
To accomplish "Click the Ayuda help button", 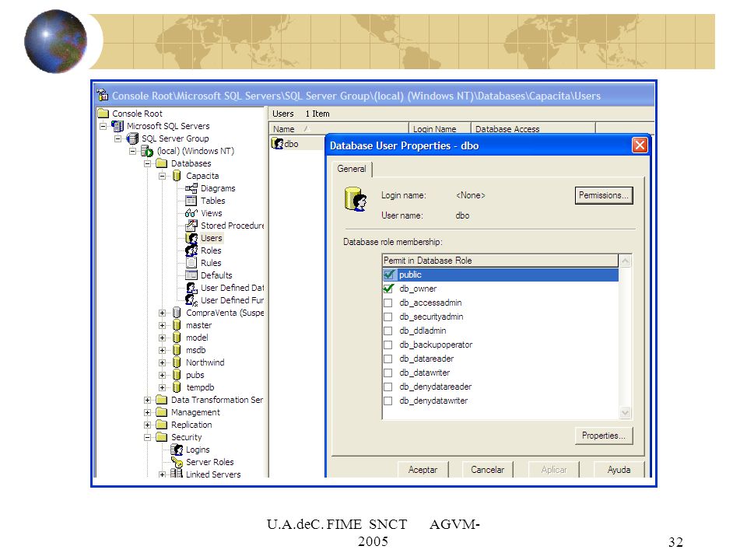I will click(619, 470).
